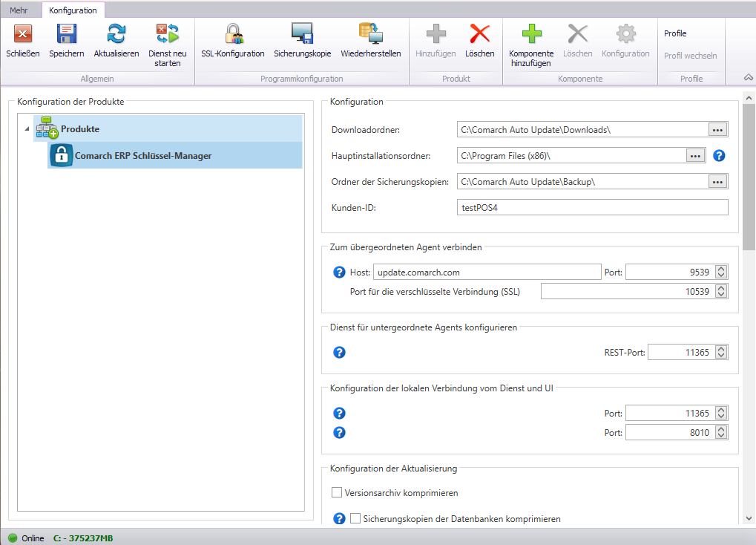Viewport: 756px width, 545px height.
Task: Click the scrollbar down arrow
Action: 749,518
